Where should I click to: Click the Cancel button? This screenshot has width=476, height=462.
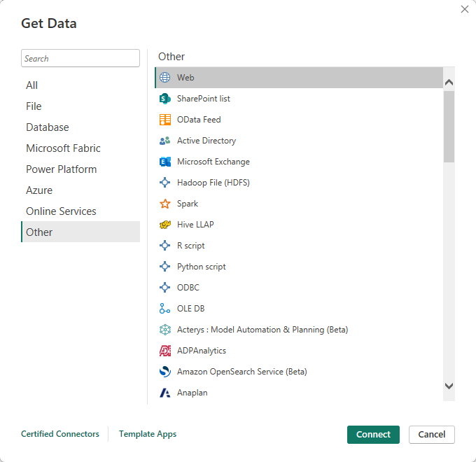pyautogui.click(x=432, y=435)
